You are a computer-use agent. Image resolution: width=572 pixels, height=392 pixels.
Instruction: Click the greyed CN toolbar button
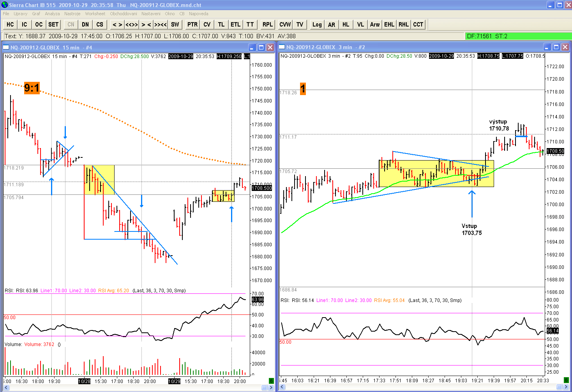click(71, 25)
